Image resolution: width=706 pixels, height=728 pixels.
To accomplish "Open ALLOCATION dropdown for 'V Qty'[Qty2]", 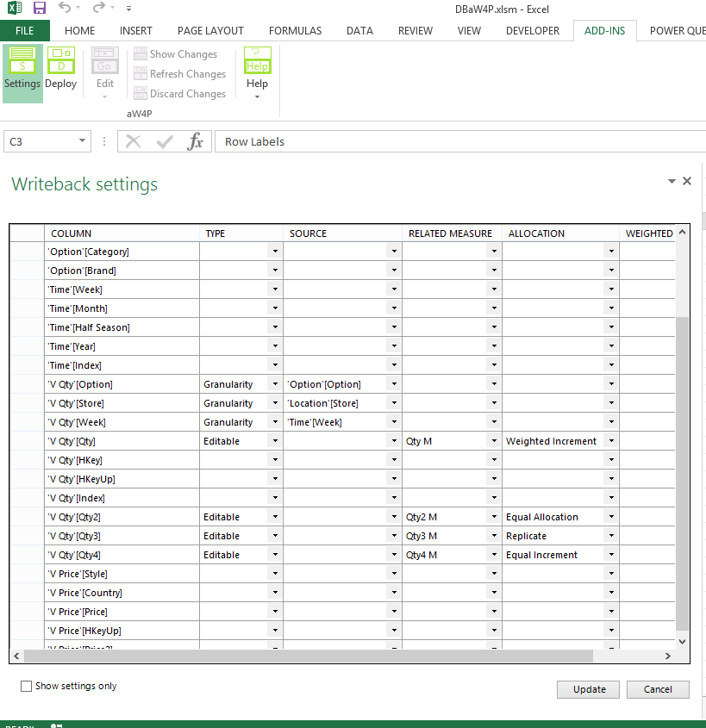I will tap(611, 517).
